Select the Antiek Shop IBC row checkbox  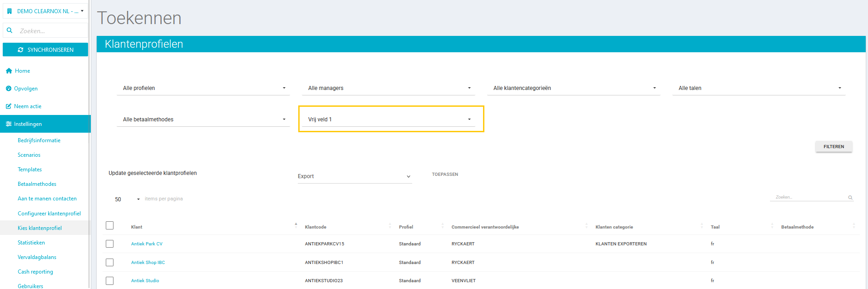pyautogui.click(x=109, y=263)
